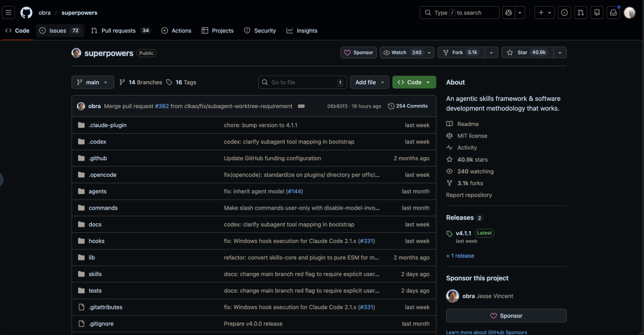Click the docs folder icon
The width and height of the screenshot is (644, 335).
tap(81, 225)
